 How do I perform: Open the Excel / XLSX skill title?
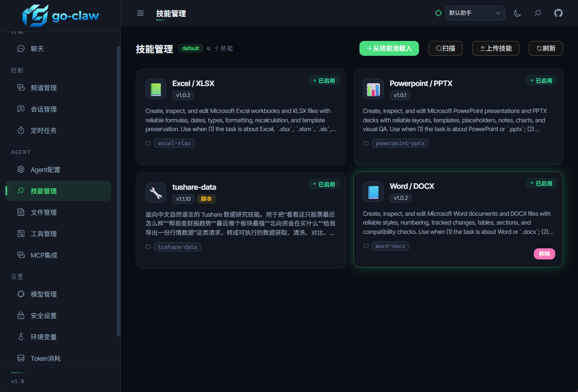coord(193,84)
